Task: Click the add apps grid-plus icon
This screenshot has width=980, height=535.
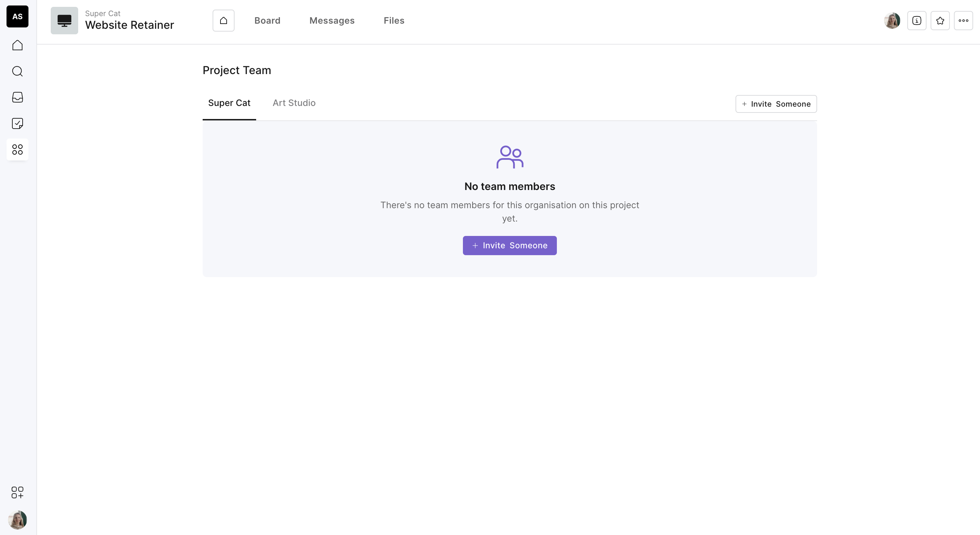Action: pos(17,492)
